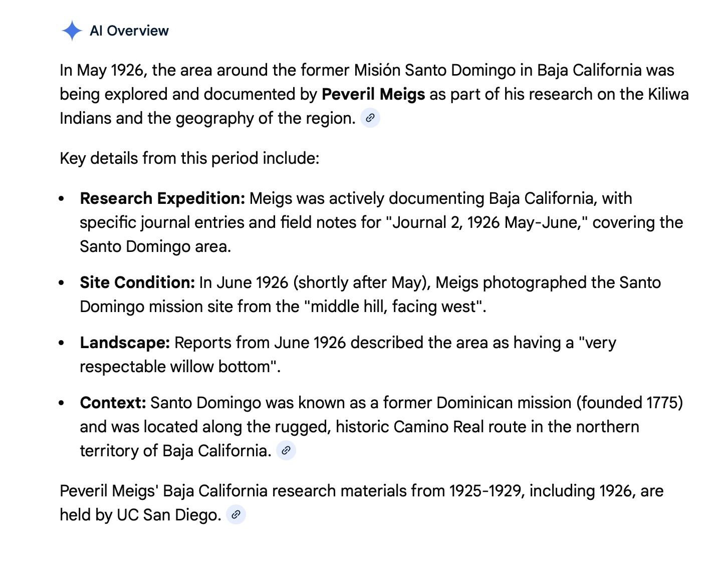Open source link after 'held by UC San Diego'
The height and width of the screenshot is (565, 728).
tap(236, 514)
